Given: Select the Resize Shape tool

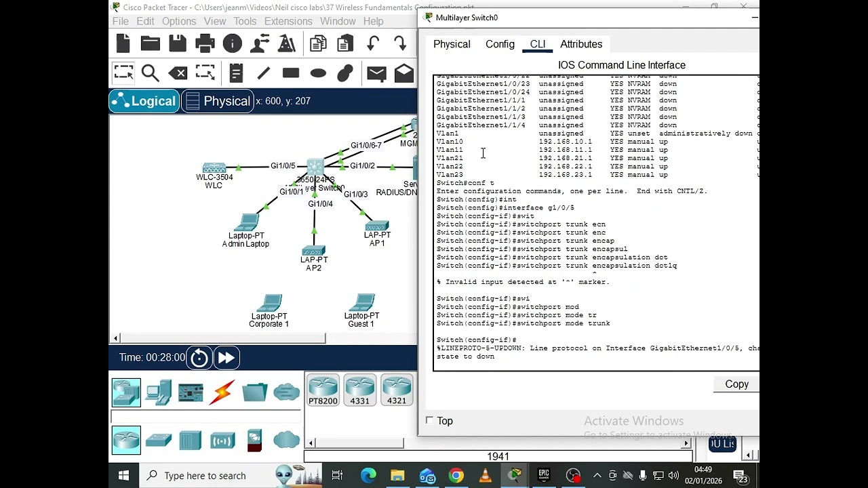Looking at the screenshot, I should click(x=205, y=73).
